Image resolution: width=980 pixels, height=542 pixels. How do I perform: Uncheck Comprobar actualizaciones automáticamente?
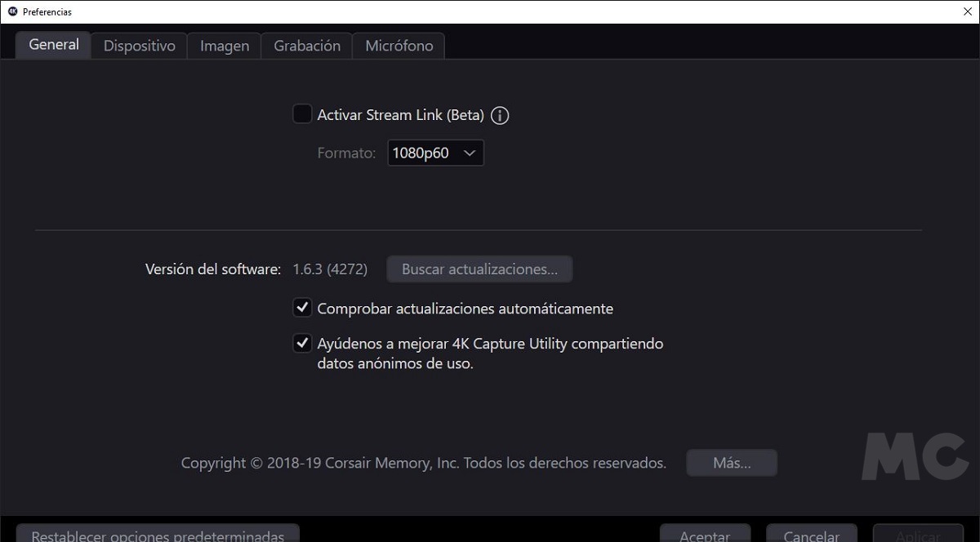302,308
